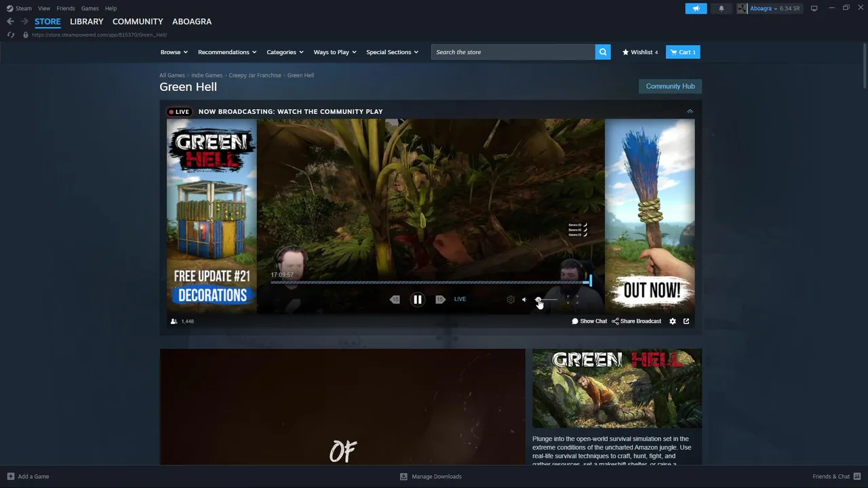Skip forward 15 seconds in broadcast

click(440, 300)
